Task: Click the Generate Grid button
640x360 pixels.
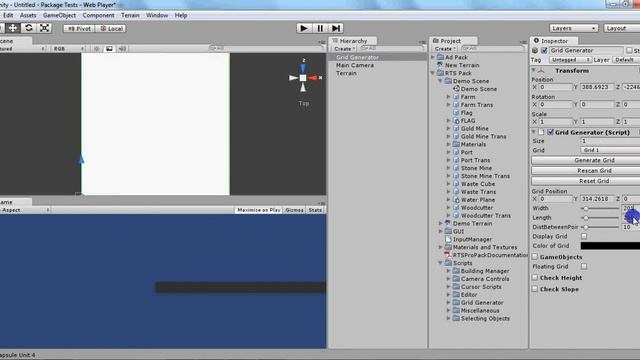Action: click(x=586, y=160)
